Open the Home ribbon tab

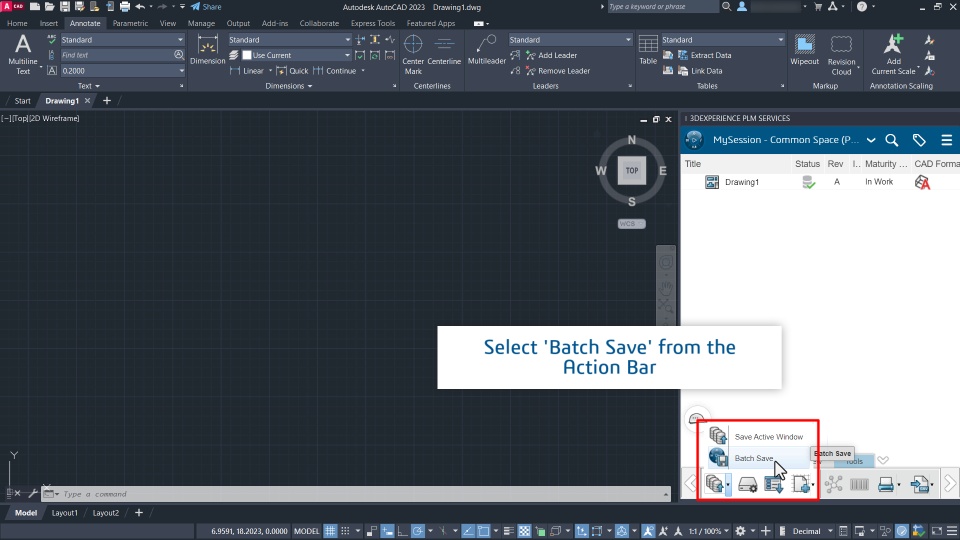click(17, 23)
